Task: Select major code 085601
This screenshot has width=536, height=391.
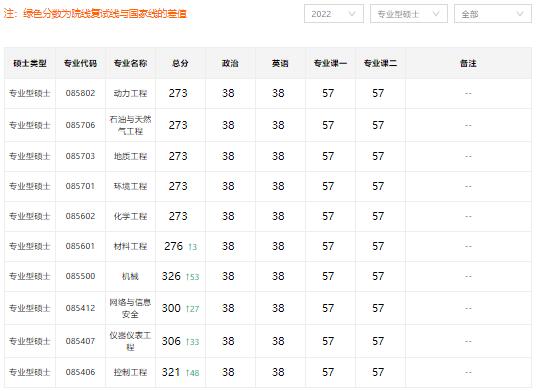Action: (80, 246)
